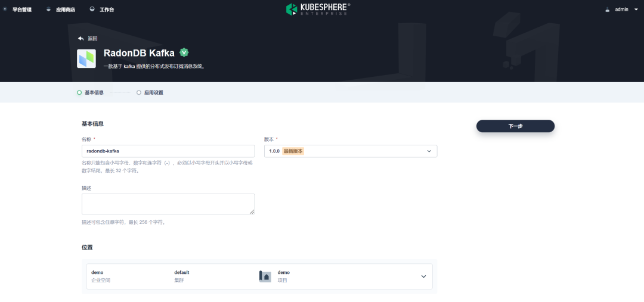The height and width of the screenshot is (302, 644).
Task: Select the 基本信息 step tab
Action: point(94,93)
